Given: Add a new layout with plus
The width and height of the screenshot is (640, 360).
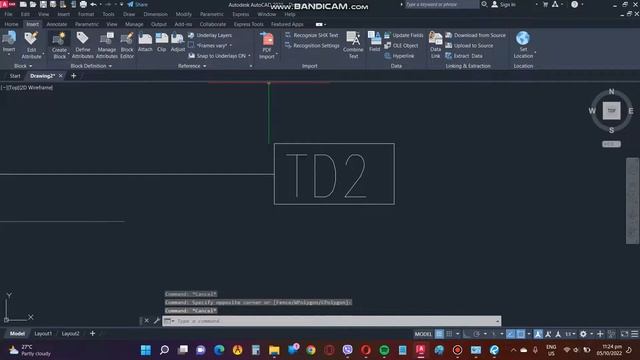Looking at the screenshot, I should [92, 333].
